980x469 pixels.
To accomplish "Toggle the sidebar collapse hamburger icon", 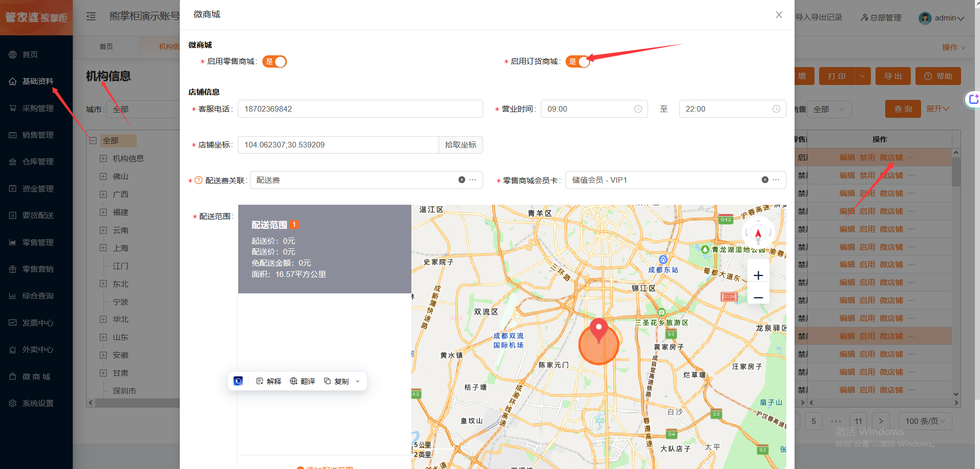I will (x=91, y=16).
